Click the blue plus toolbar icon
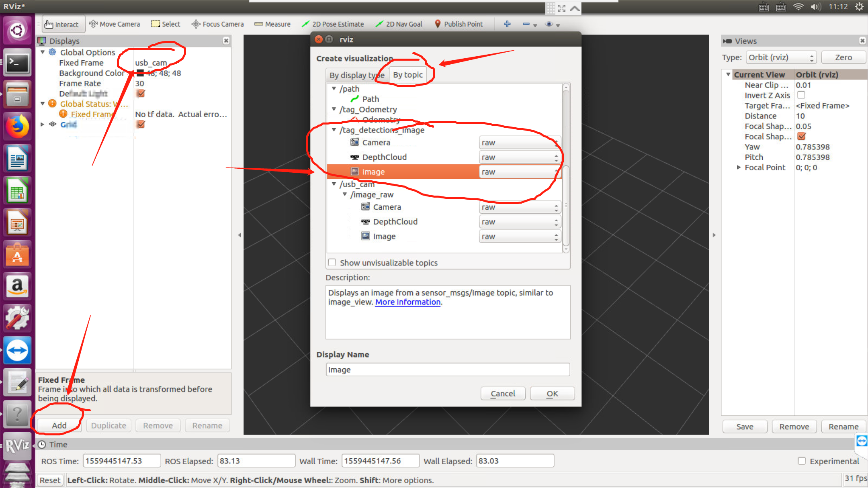The width and height of the screenshot is (868, 488). (507, 24)
